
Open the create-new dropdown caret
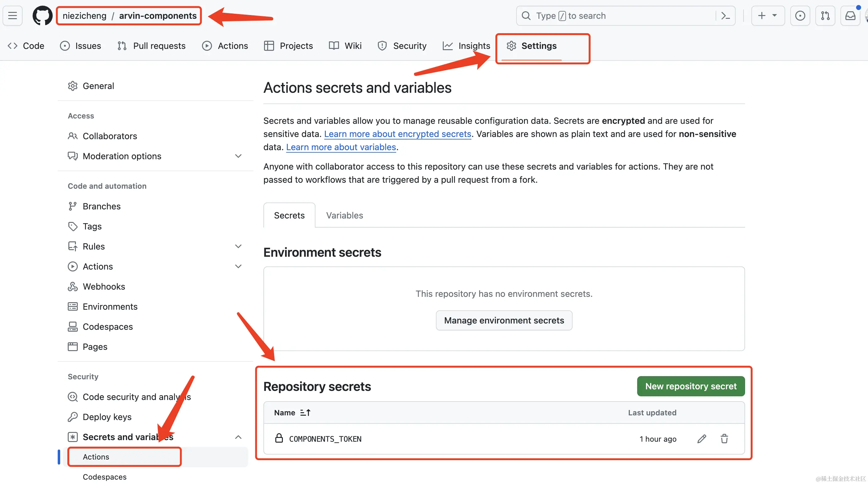pos(775,15)
